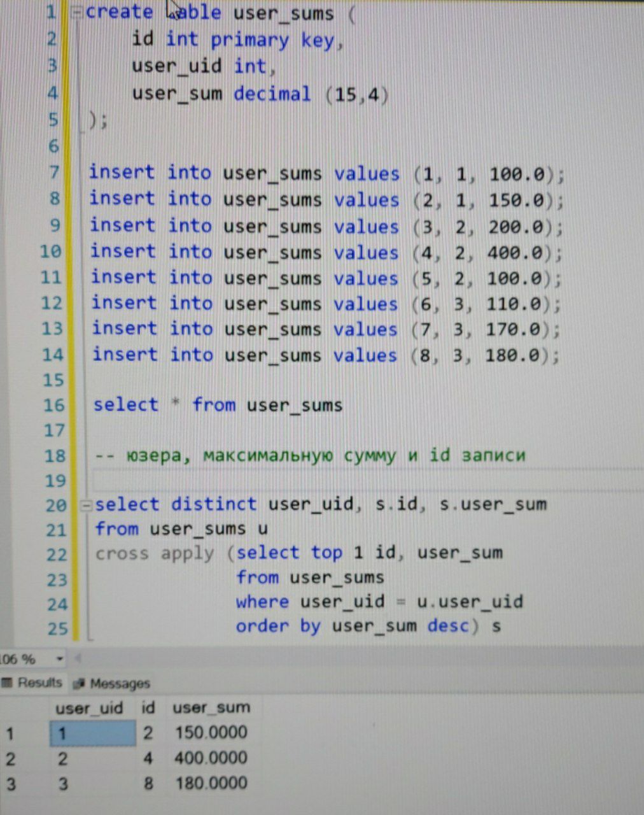This screenshot has width=644, height=815.
Task: Click 'cross apply' keyword on line 22
Action: tap(155, 554)
